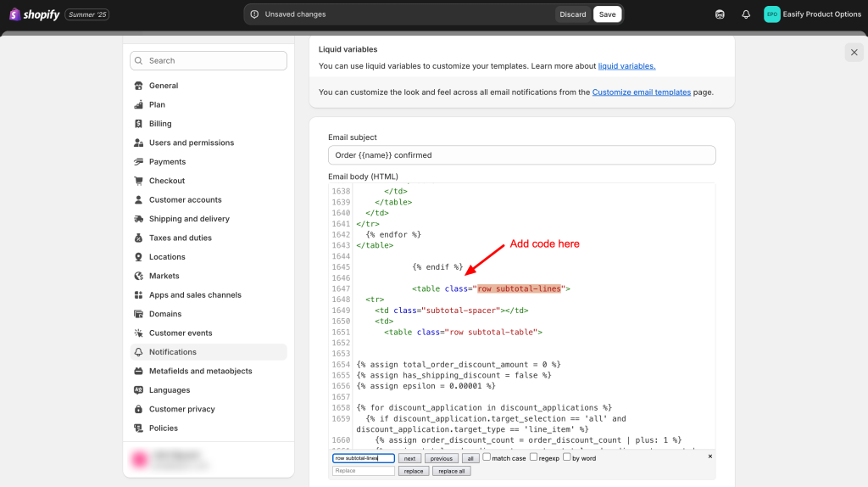Click the Languages icon in sidebar
The height and width of the screenshot is (487, 868).
coord(138,390)
